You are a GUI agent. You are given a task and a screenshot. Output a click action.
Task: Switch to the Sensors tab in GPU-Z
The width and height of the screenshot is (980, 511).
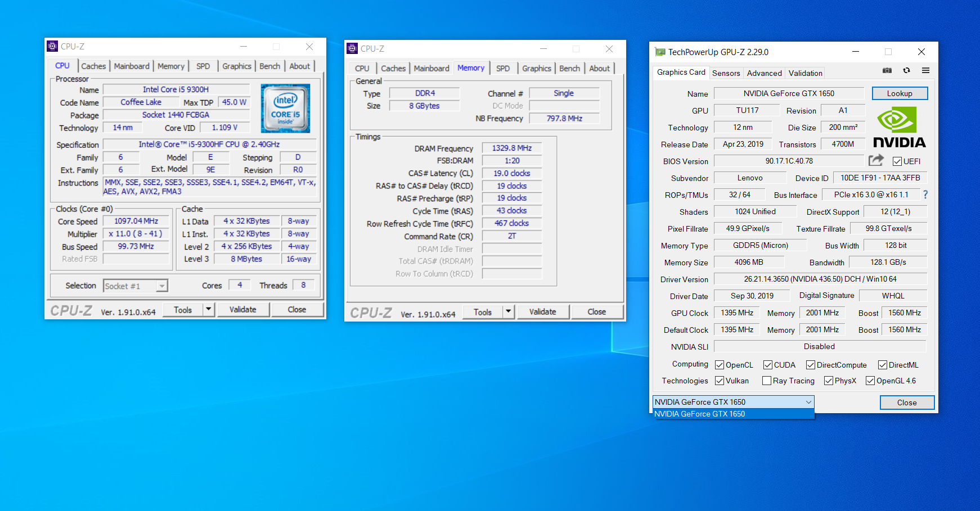coord(726,73)
